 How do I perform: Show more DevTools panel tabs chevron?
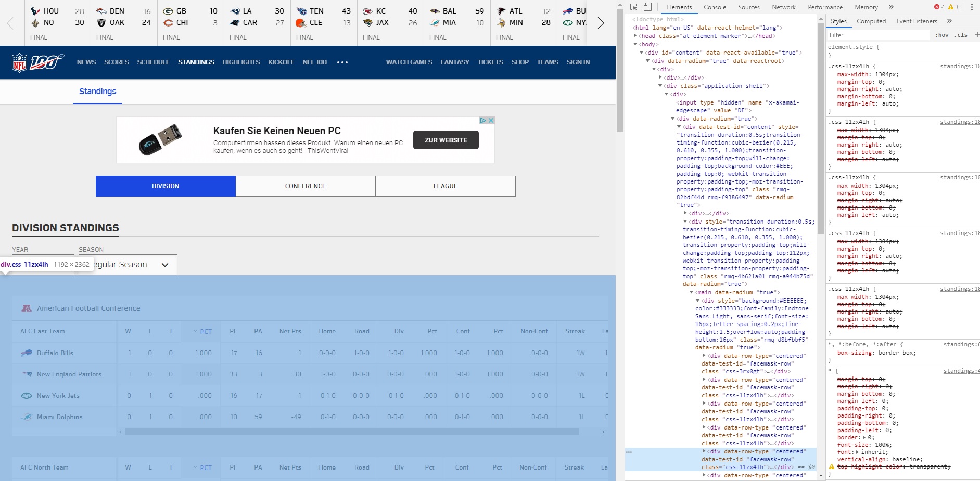click(891, 7)
